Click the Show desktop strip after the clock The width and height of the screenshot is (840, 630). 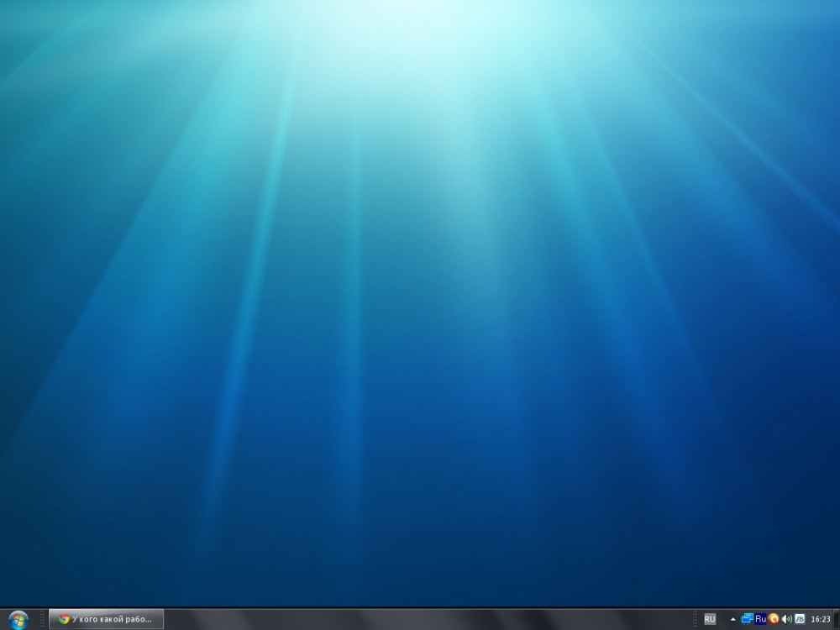point(837,619)
